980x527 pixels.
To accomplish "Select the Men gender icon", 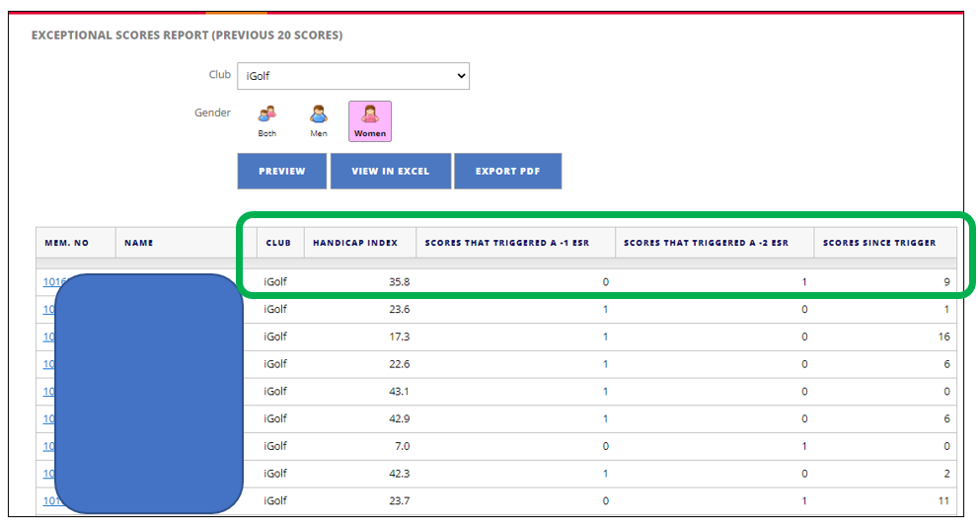I will (319, 121).
